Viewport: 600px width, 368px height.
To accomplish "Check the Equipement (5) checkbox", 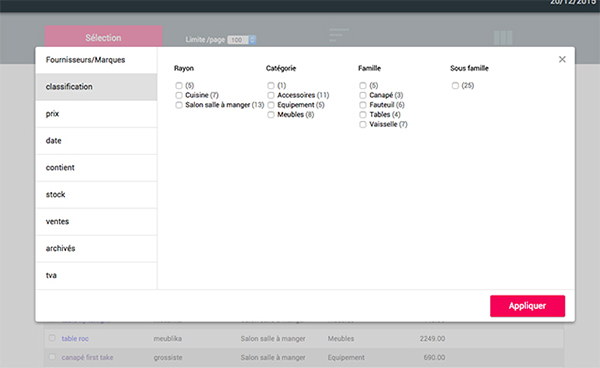I will click(271, 105).
